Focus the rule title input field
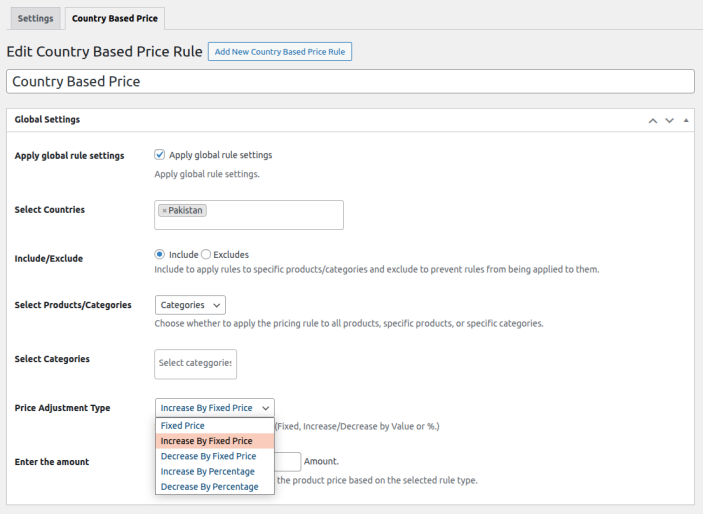This screenshot has width=703, height=514. [x=350, y=81]
